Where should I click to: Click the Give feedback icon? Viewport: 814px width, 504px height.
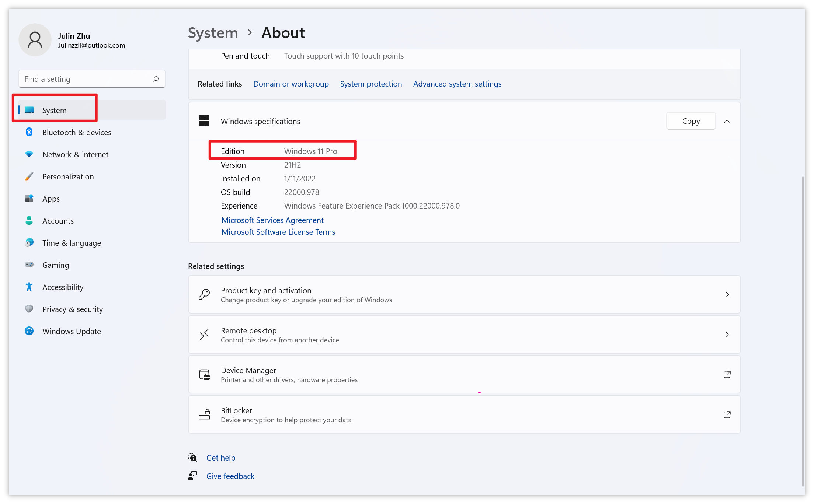[192, 476]
